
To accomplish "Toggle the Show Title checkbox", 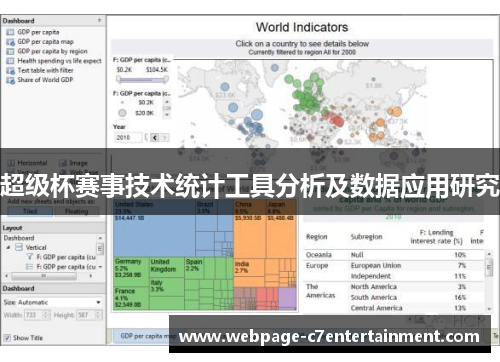I will pos(7,338).
